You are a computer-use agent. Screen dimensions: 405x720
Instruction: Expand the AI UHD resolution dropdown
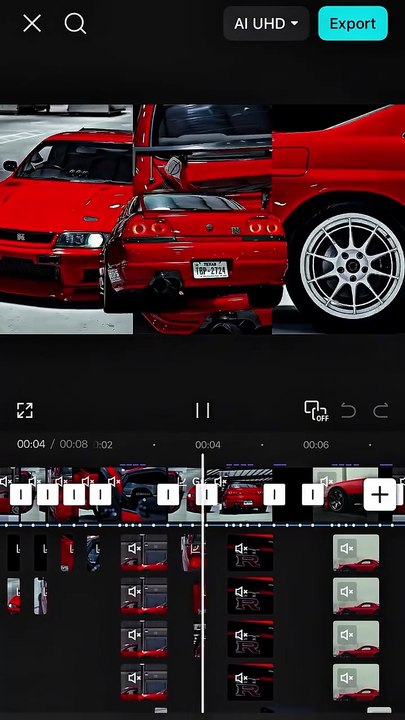[x=266, y=23]
